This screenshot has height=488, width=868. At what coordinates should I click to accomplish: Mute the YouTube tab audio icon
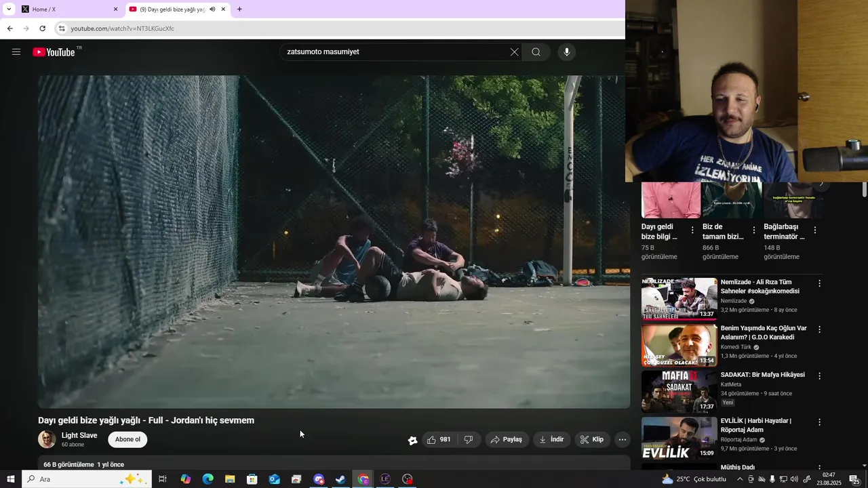212,9
